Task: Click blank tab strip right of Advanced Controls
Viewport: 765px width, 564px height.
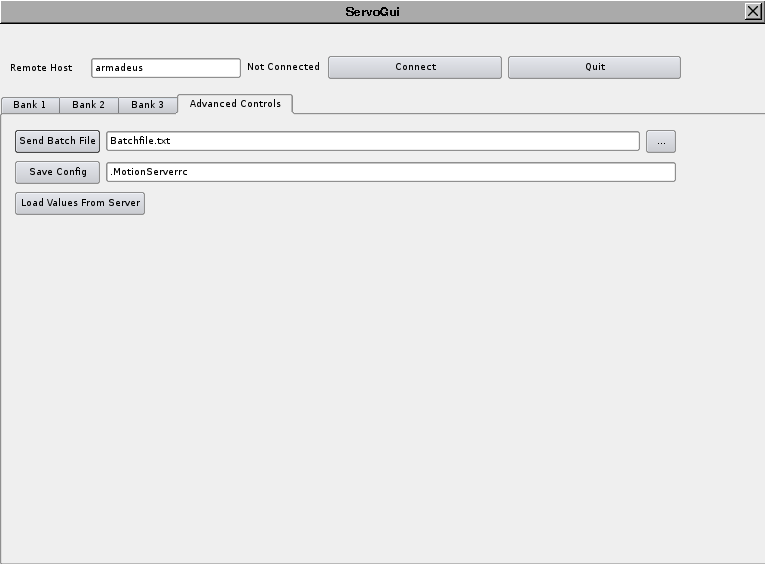Action: 520,104
